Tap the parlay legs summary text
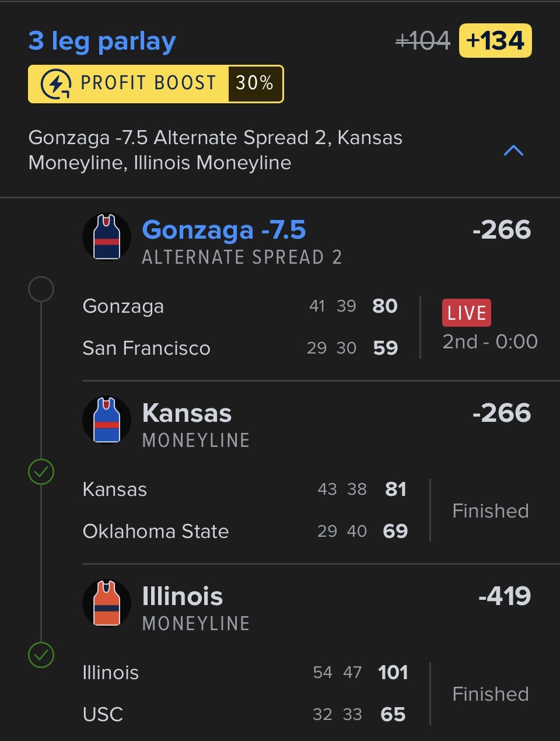The height and width of the screenshot is (741, 560). pos(215,150)
